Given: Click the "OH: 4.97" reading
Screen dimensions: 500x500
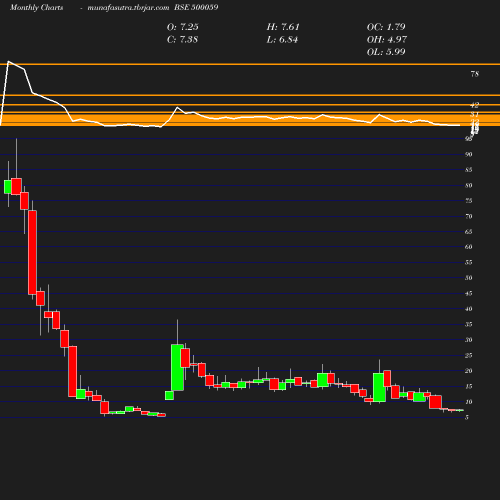Looking at the screenshot, I should click(387, 40).
